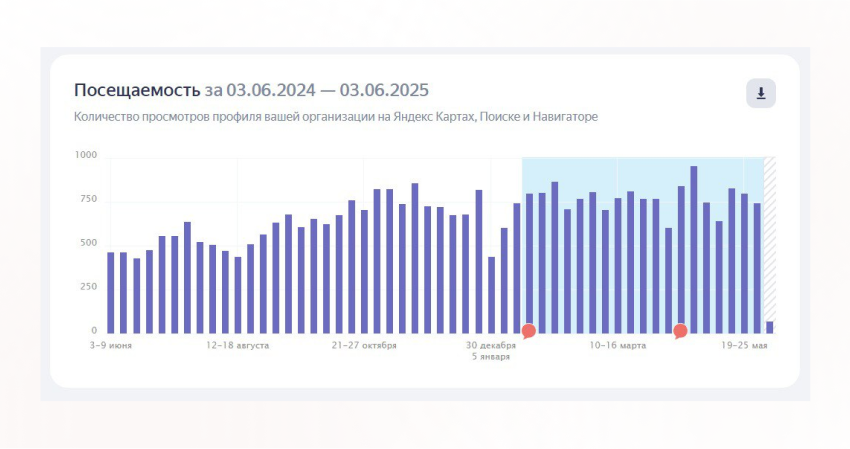This screenshot has width=850, height=449.
Task: Click the 21–27 октября axis label
Action: 364,345
